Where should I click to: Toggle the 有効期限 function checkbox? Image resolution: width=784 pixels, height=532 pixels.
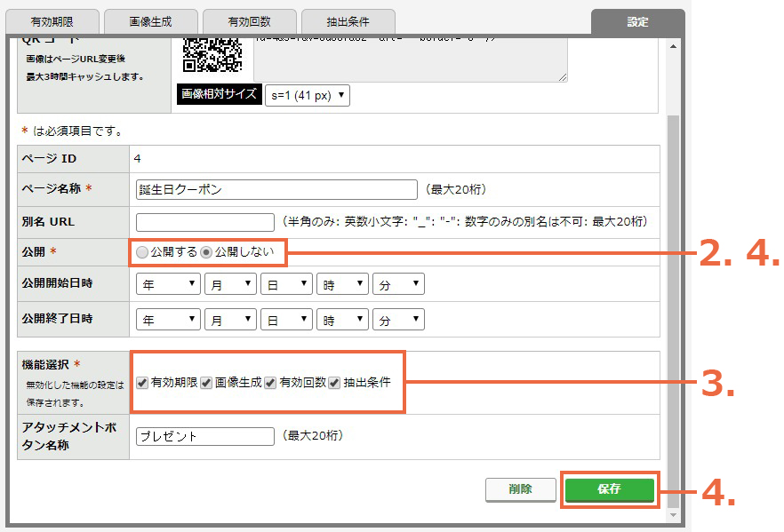click(x=142, y=383)
